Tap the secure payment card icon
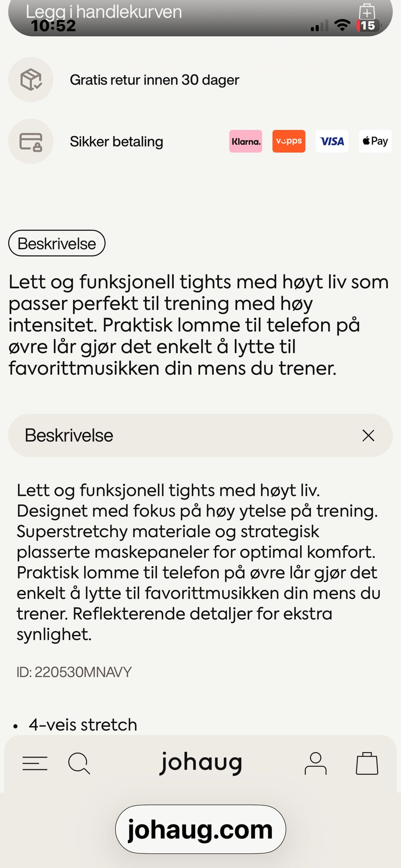This screenshot has width=401, height=868. coord(31,142)
